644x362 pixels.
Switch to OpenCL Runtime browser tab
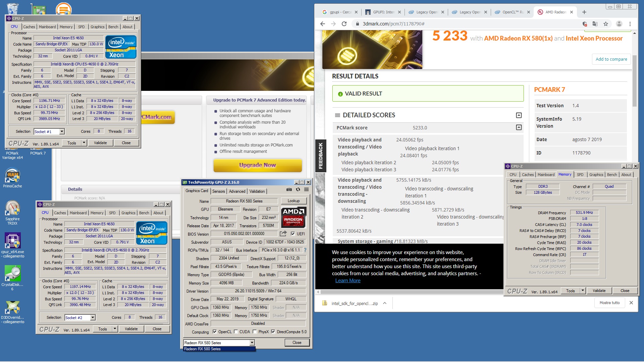tap(513, 12)
